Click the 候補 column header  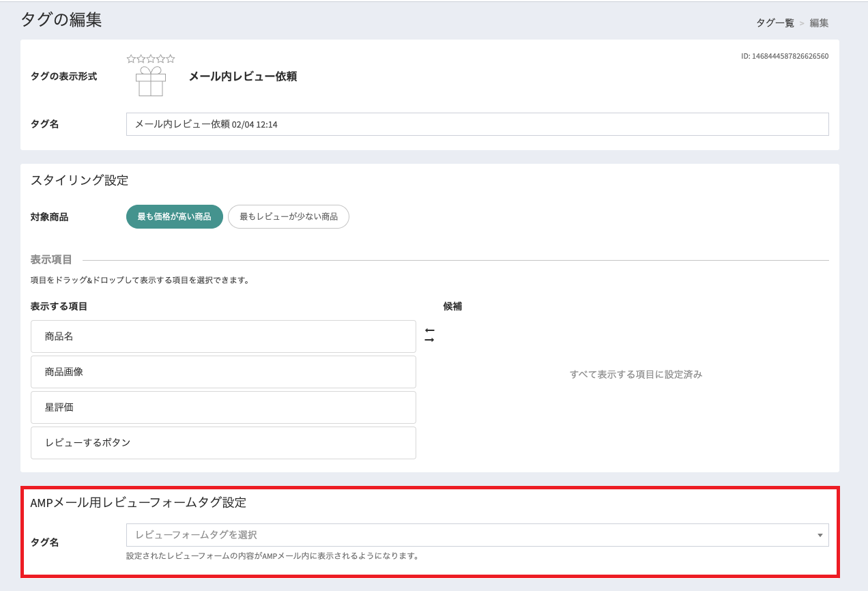coord(452,306)
